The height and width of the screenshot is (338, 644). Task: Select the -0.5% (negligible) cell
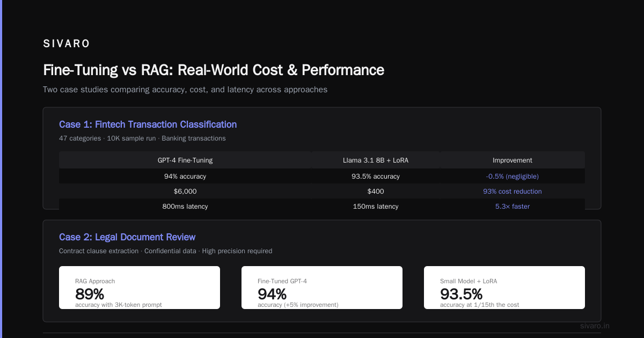coord(513,177)
